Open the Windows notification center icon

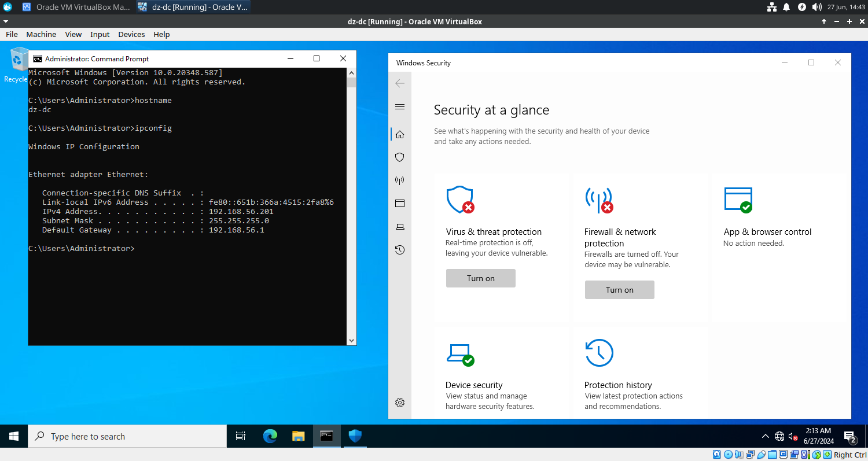coord(850,437)
